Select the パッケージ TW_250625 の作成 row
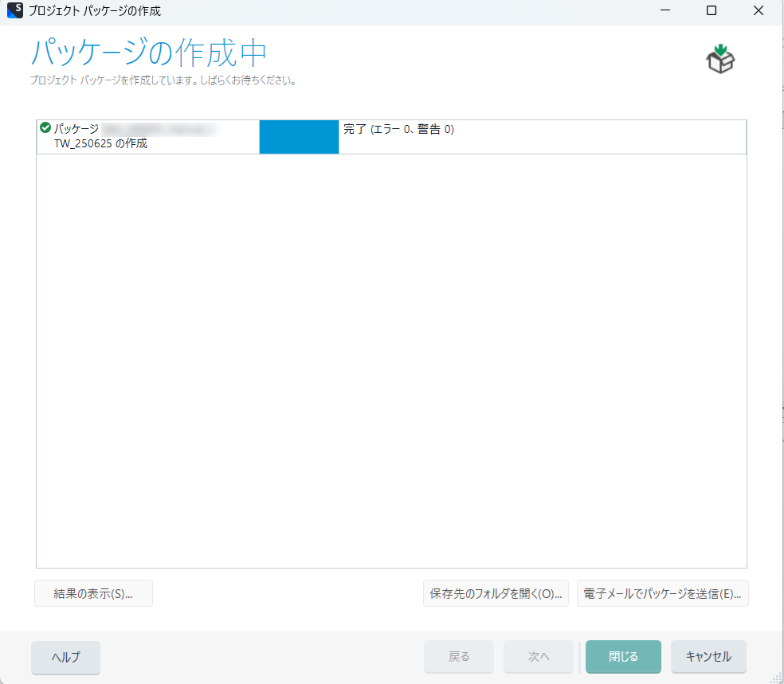 [x=391, y=137]
